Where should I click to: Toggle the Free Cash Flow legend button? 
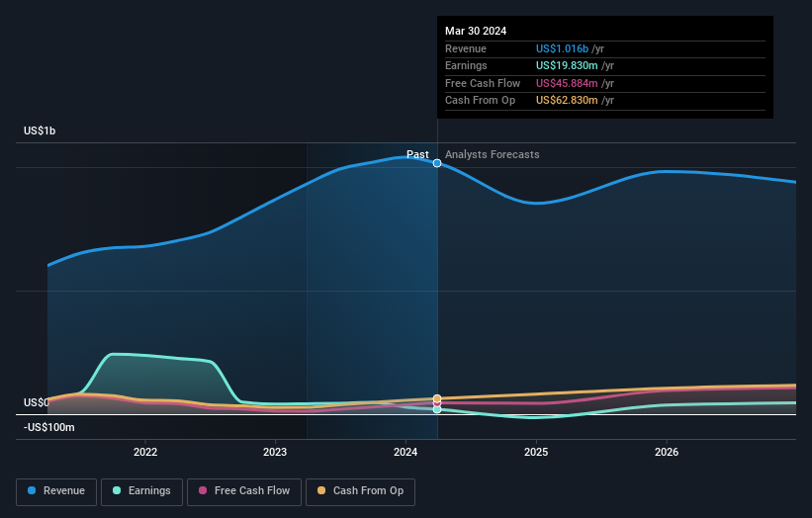coord(244,491)
